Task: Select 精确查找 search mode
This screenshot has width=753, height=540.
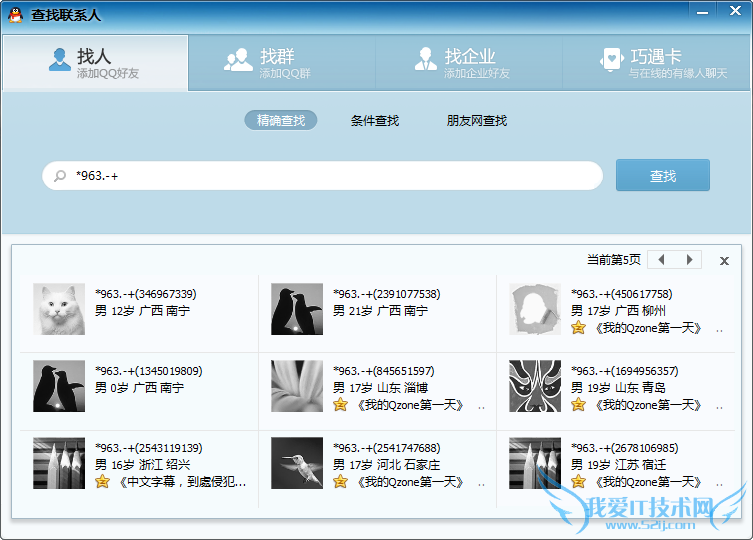Action: (281, 120)
